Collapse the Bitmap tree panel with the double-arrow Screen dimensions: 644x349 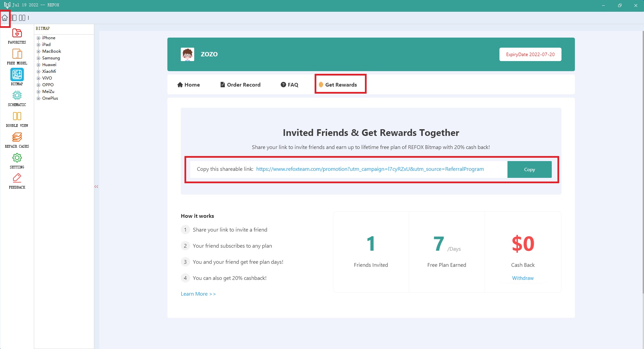96,187
